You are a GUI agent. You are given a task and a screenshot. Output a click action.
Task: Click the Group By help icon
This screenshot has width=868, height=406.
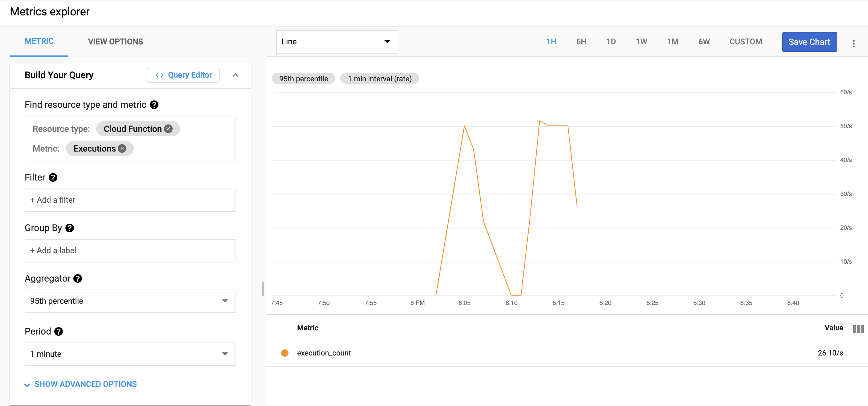(69, 228)
